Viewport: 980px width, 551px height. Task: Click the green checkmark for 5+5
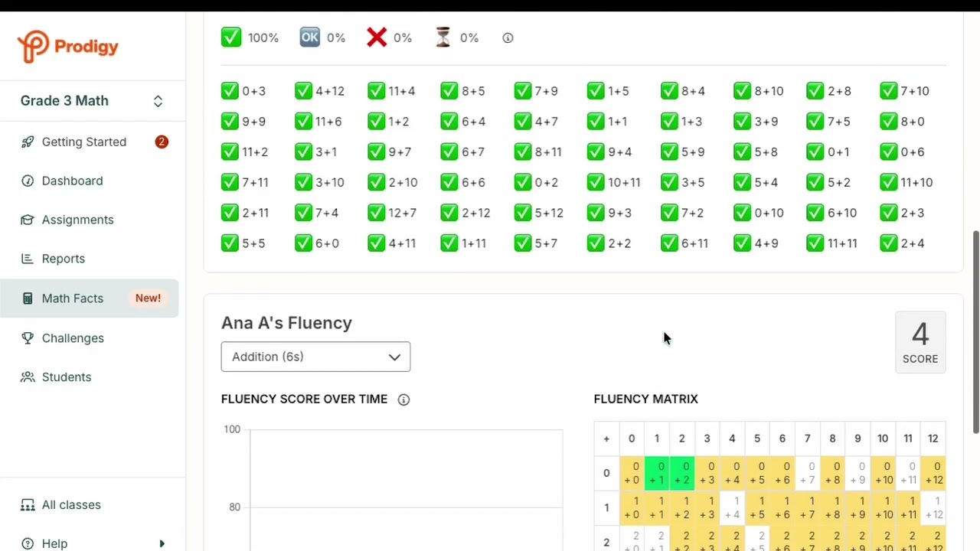coord(230,243)
